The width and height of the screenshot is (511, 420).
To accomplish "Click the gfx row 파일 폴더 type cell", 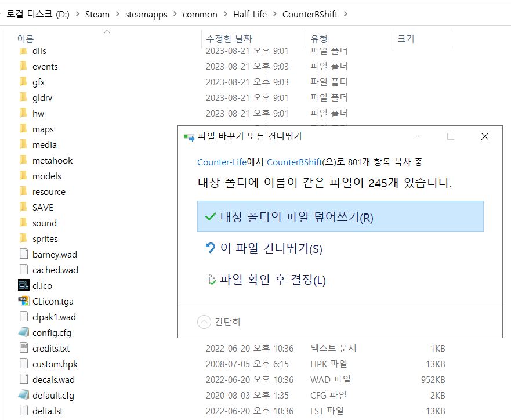I will pyautogui.click(x=329, y=82).
